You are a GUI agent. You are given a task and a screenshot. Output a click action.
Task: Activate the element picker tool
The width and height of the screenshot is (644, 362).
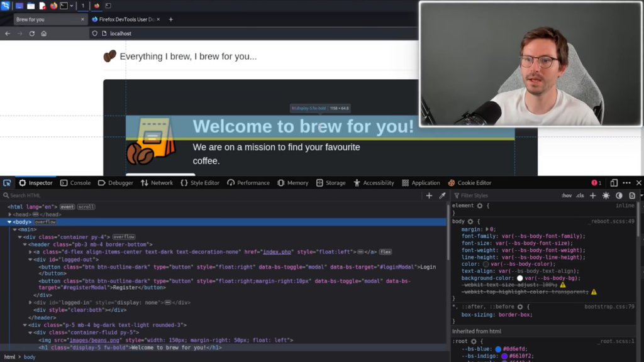7,183
